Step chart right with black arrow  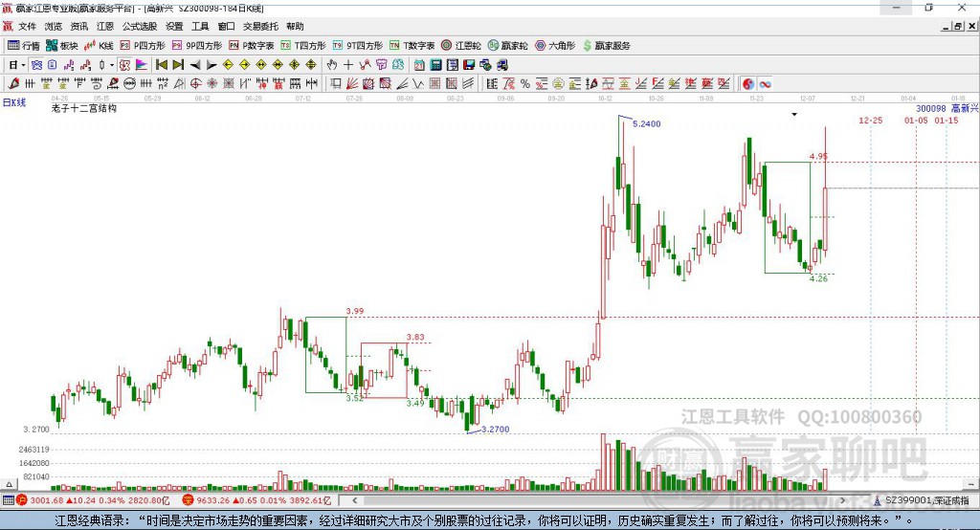point(212,65)
